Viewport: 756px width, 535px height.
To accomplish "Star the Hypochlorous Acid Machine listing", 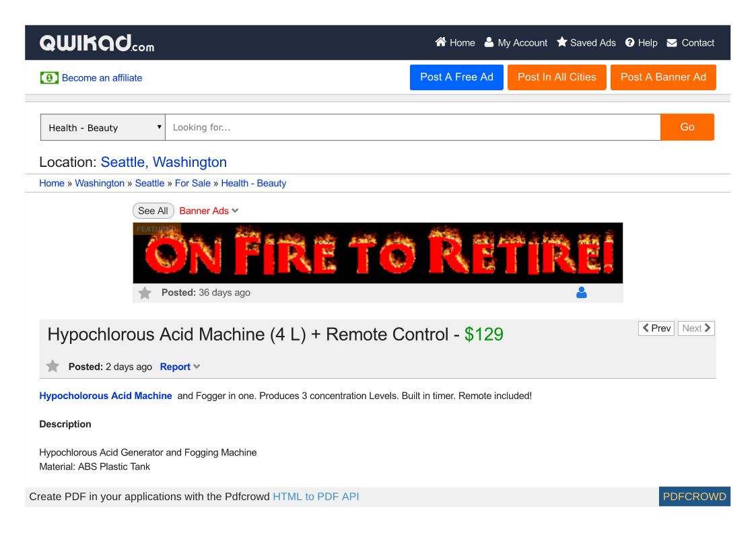I will click(53, 367).
